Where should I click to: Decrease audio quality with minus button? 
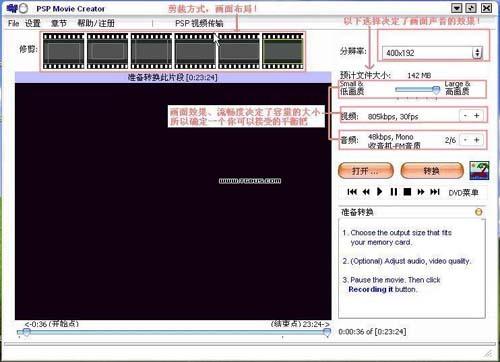coord(465,140)
